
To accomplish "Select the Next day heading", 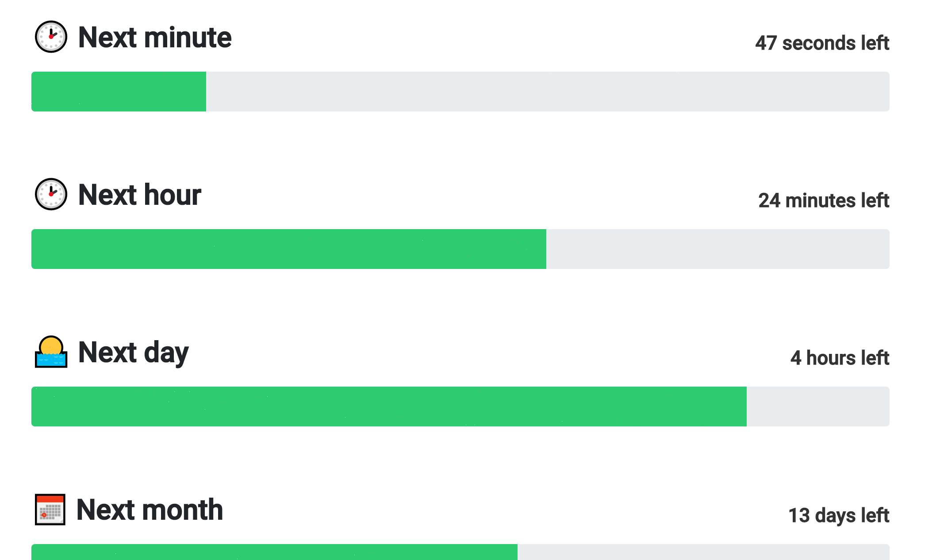I will pyautogui.click(x=134, y=353).
